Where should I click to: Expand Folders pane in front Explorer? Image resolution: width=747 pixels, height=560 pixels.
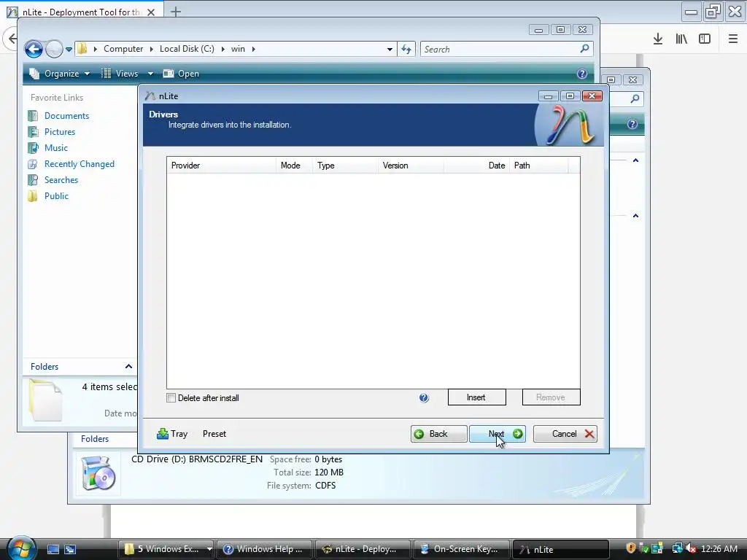click(x=128, y=366)
